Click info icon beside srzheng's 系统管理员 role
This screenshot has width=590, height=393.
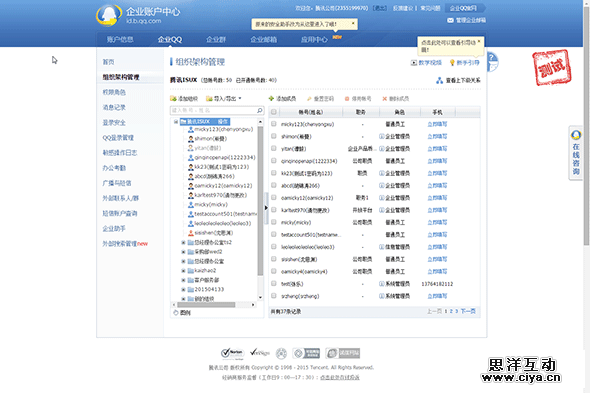[382, 296]
